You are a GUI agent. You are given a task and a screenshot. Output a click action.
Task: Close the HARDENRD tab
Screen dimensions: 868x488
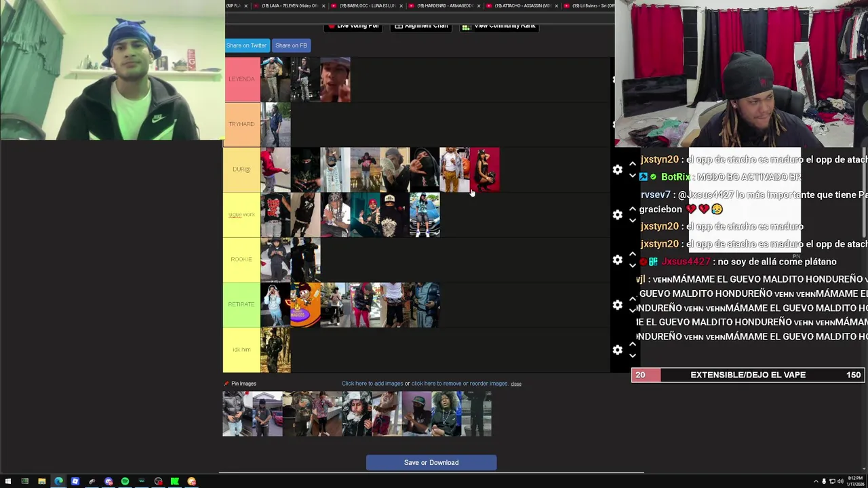(479, 5)
